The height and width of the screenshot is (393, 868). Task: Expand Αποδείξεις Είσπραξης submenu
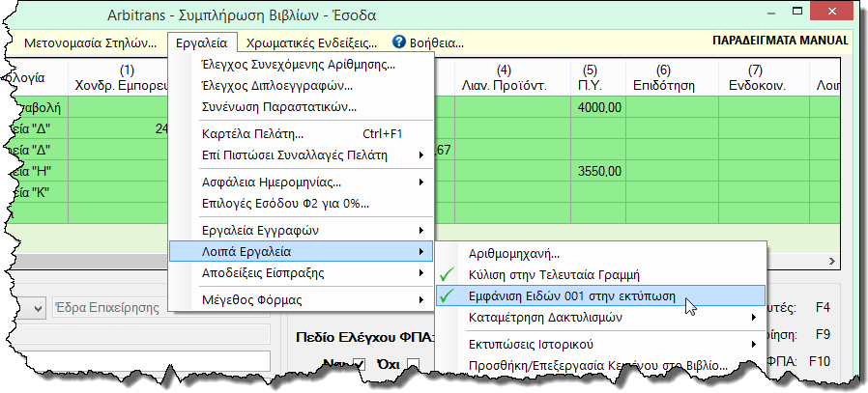point(302,273)
